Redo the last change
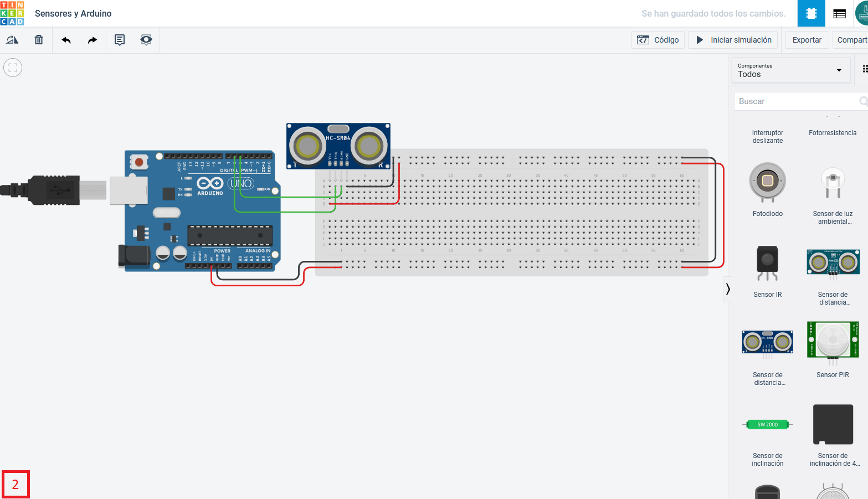 click(92, 39)
